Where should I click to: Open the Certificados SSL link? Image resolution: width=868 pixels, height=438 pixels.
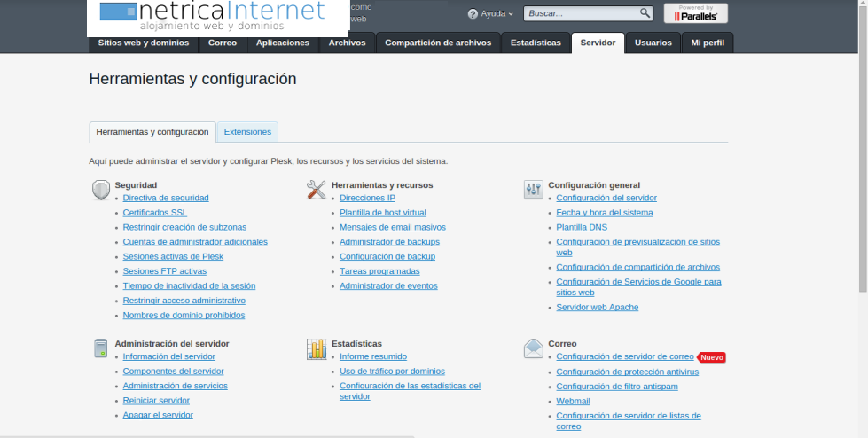click(x=155, y=213)
